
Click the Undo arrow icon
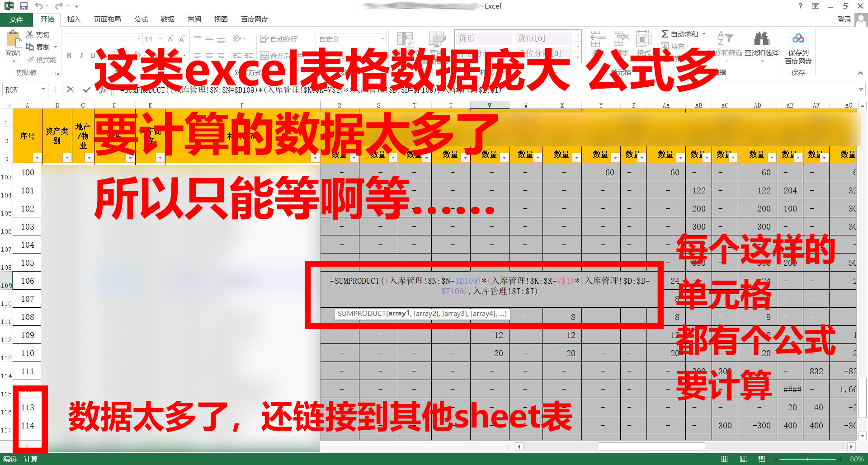(39, 6)
